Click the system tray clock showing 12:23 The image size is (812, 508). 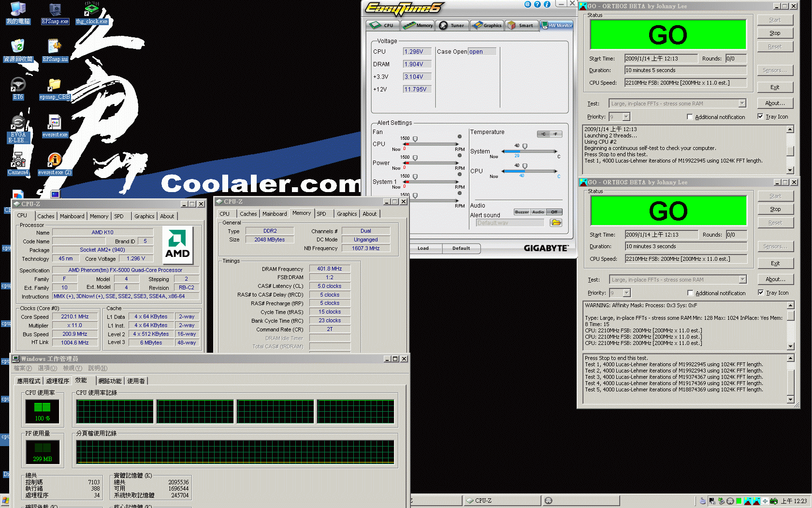(794, 501)
